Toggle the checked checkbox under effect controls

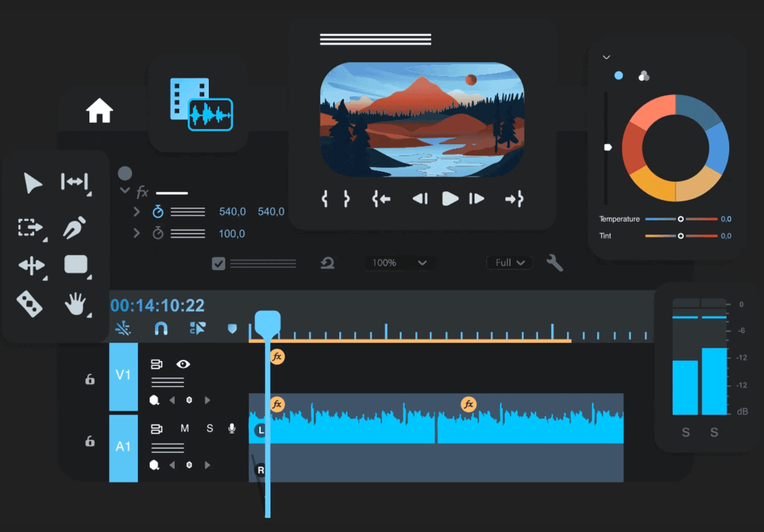tap(218, 264)
